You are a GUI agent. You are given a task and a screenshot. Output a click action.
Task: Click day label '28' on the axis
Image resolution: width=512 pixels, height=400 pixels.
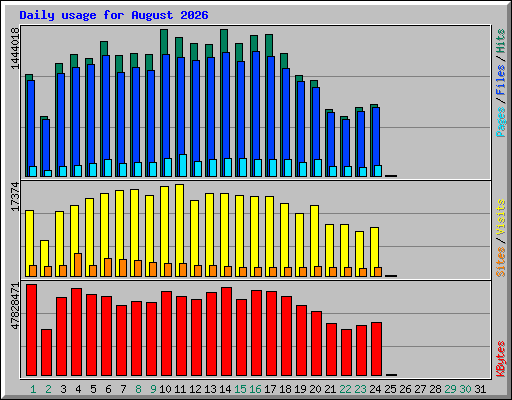point(435,389)
